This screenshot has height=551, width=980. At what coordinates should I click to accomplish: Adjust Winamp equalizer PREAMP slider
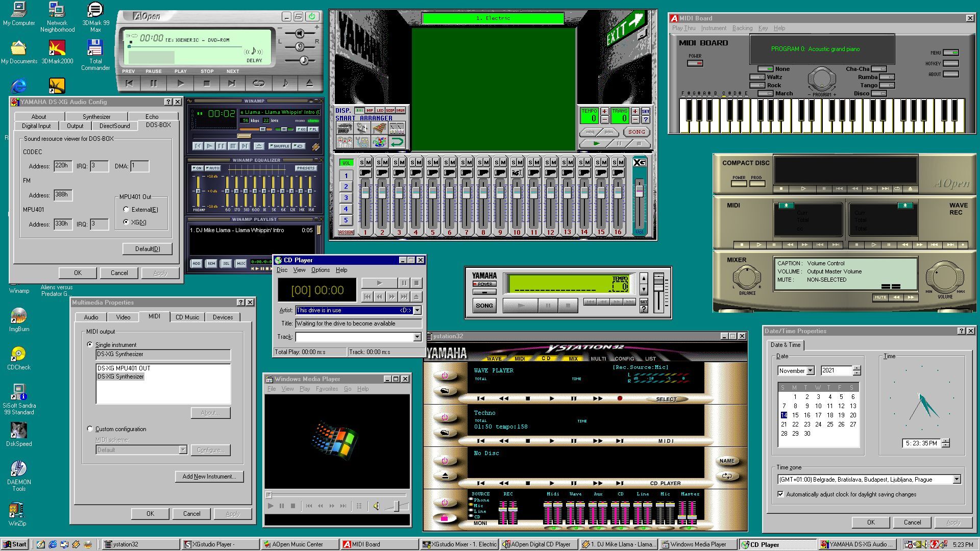pyautogui.click(x=198, y=191)
